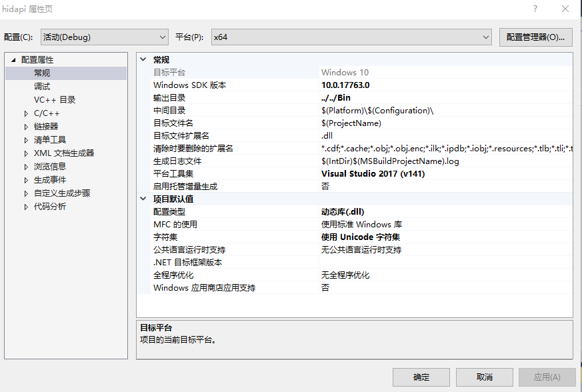Cancel the dialog via 取消 button
582x392 pixels.
[484, 377]
